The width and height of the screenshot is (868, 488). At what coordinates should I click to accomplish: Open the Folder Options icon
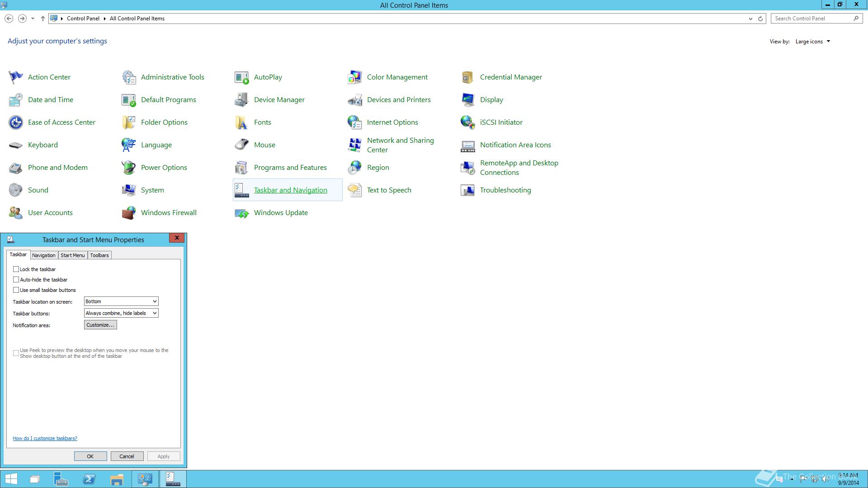pyautogui.click(x=129, y=122)
